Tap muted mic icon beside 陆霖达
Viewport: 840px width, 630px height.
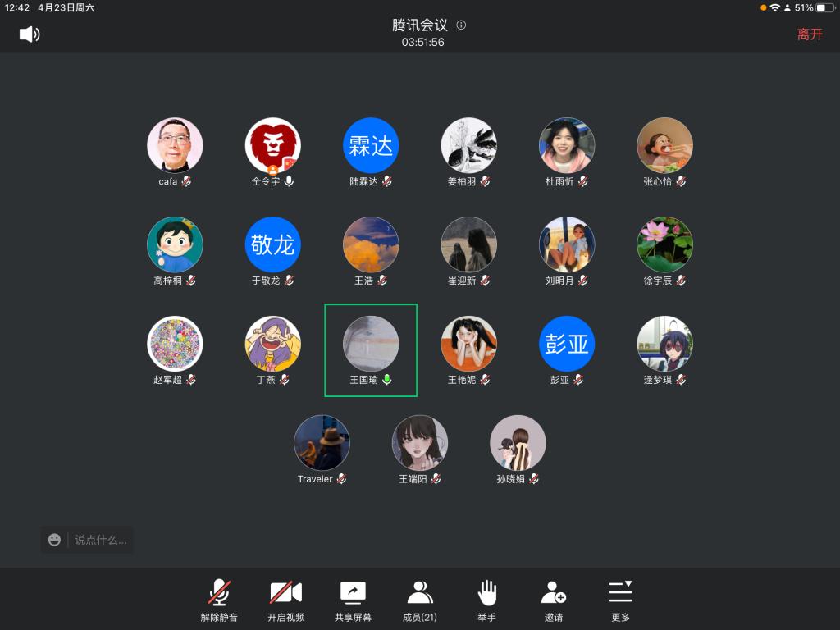387,181
